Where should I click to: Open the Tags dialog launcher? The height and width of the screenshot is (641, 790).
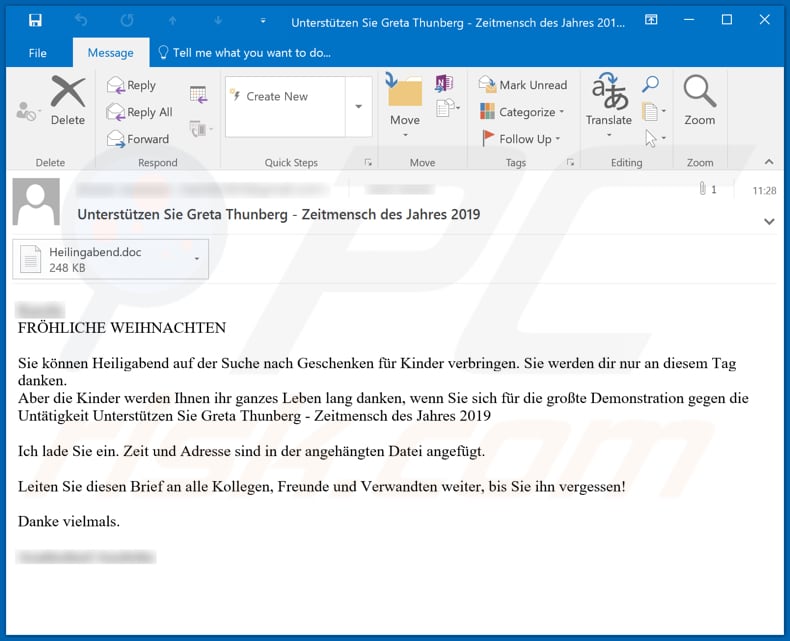(x=570, y=162)
